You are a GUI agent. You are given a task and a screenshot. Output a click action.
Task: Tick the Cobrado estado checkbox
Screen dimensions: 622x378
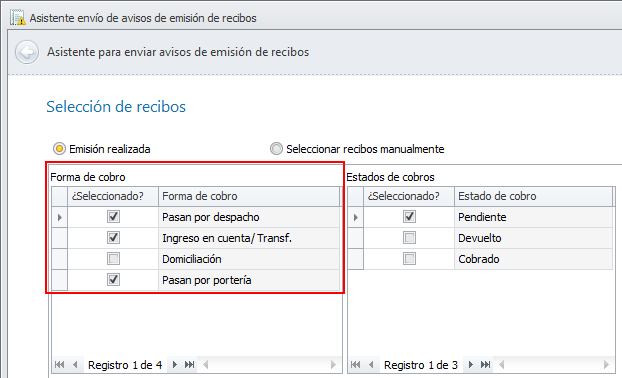(x=409, y=259)
